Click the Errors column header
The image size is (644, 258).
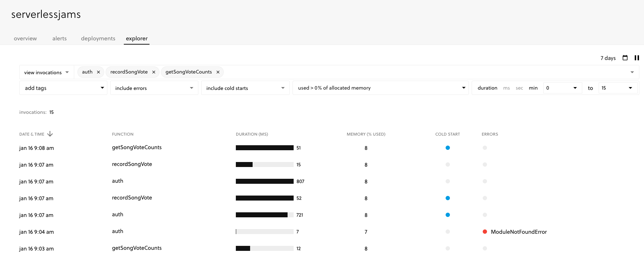490,134
